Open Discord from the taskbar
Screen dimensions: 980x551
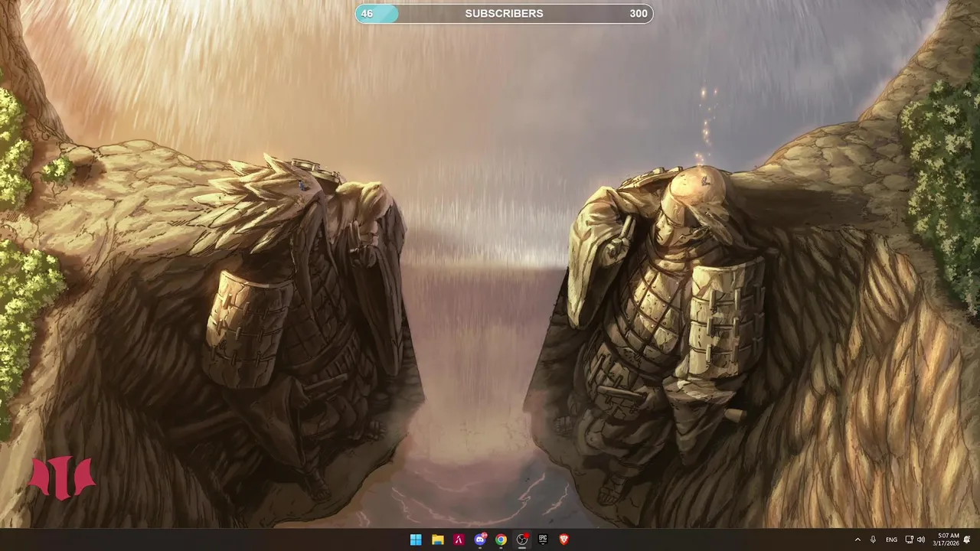pos(480,540)
